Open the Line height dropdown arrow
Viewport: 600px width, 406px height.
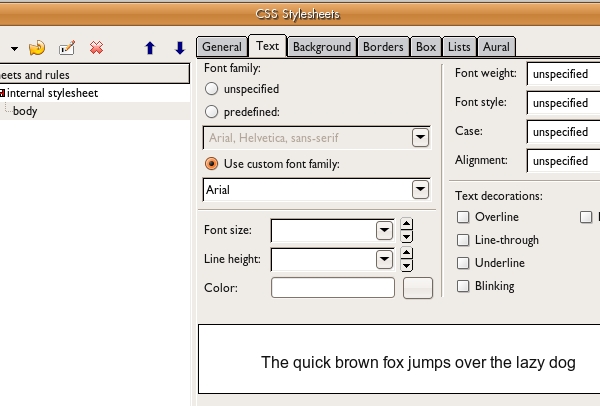[x=383, y=260]
